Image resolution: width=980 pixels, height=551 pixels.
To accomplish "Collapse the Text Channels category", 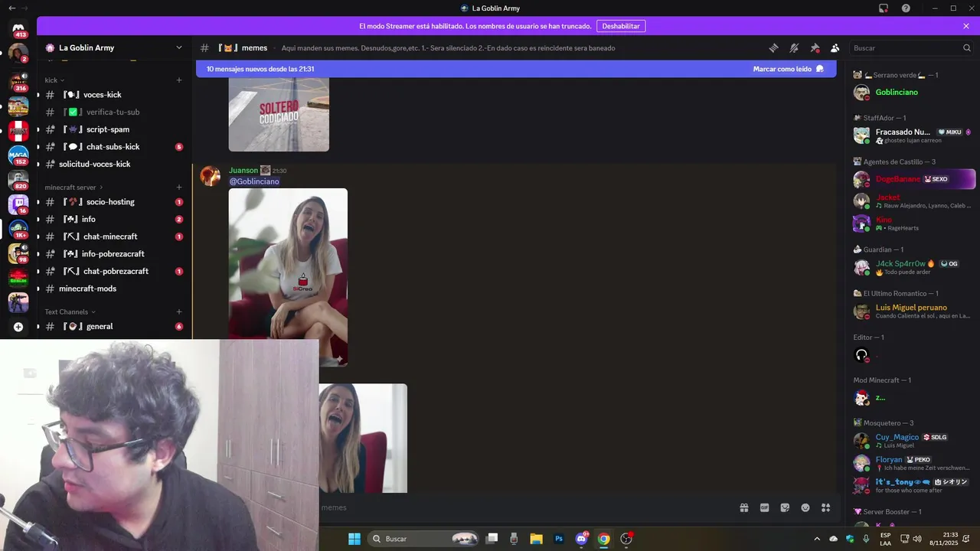I will (70, 311).
